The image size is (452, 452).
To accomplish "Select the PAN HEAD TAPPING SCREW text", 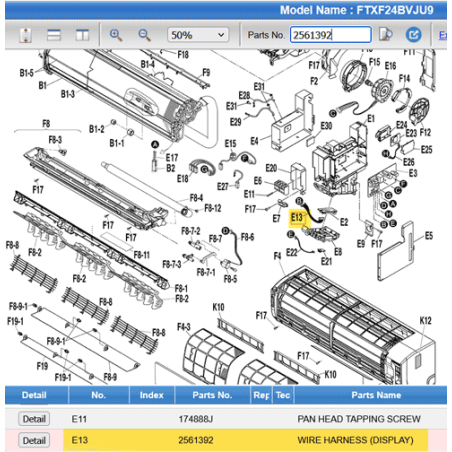I will (x=359, y=419).
